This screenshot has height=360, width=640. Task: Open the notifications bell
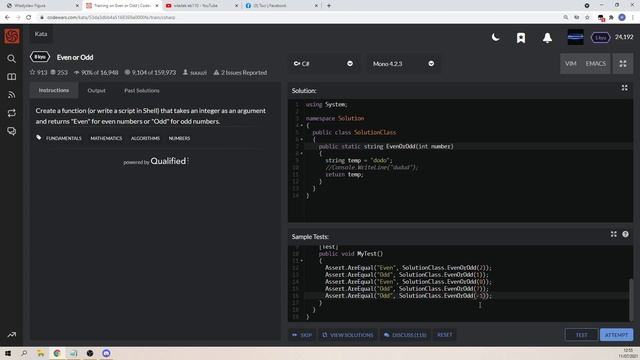pos(547,38)
